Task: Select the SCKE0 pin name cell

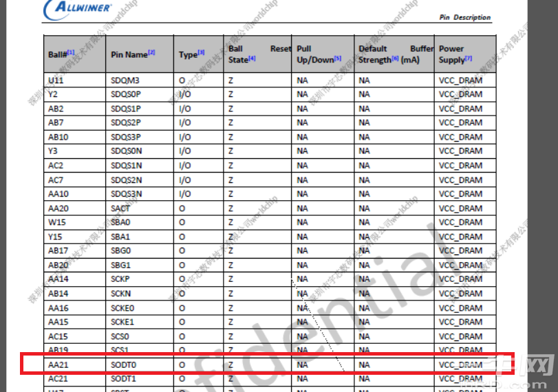Action: tap(122, 308)
